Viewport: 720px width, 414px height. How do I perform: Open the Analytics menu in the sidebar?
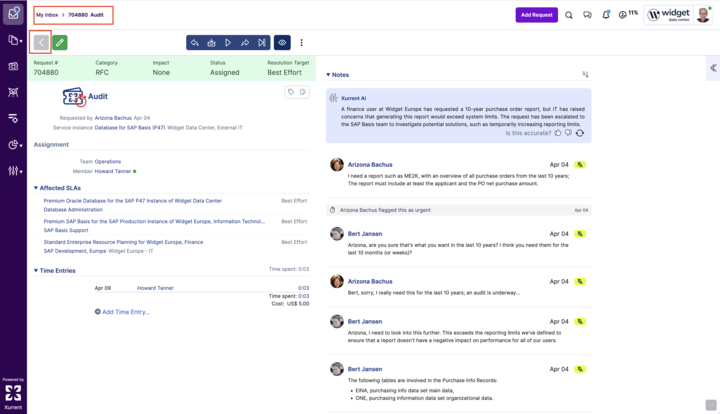pos(15,145)
